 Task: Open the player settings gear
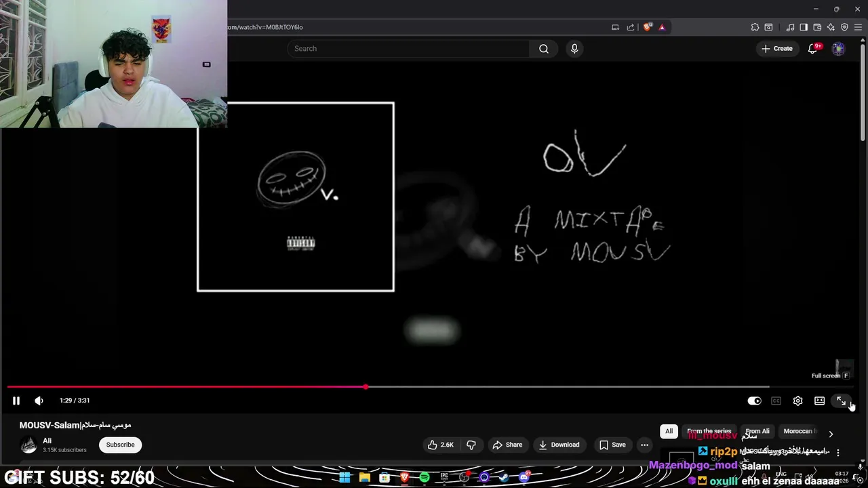click(x=797, y=401)
